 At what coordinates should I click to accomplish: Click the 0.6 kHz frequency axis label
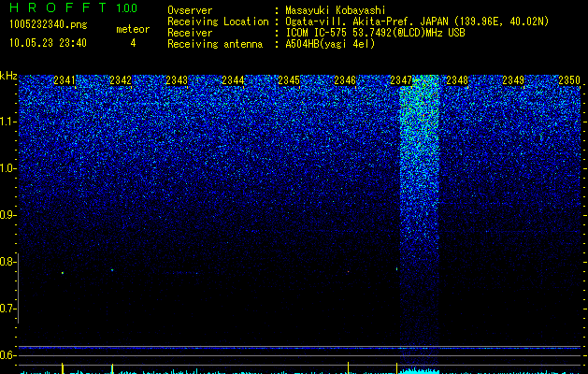7,355
